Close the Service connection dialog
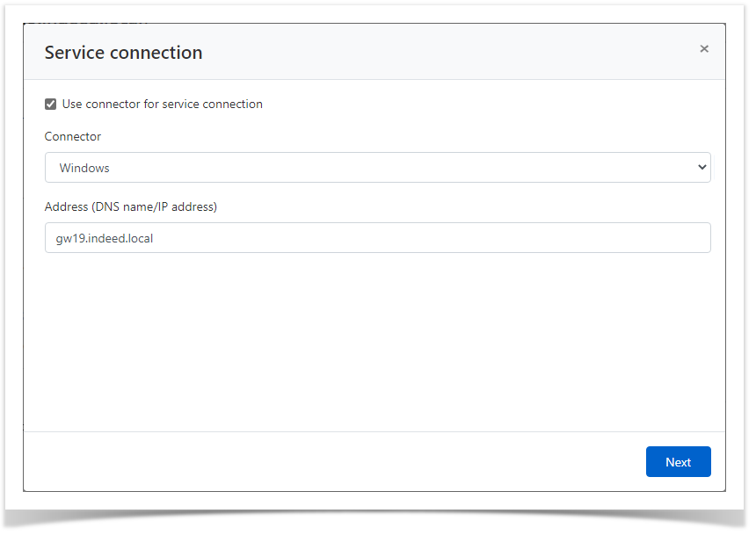The width and height of the screenshot is (756, 535). click(704, 48)
